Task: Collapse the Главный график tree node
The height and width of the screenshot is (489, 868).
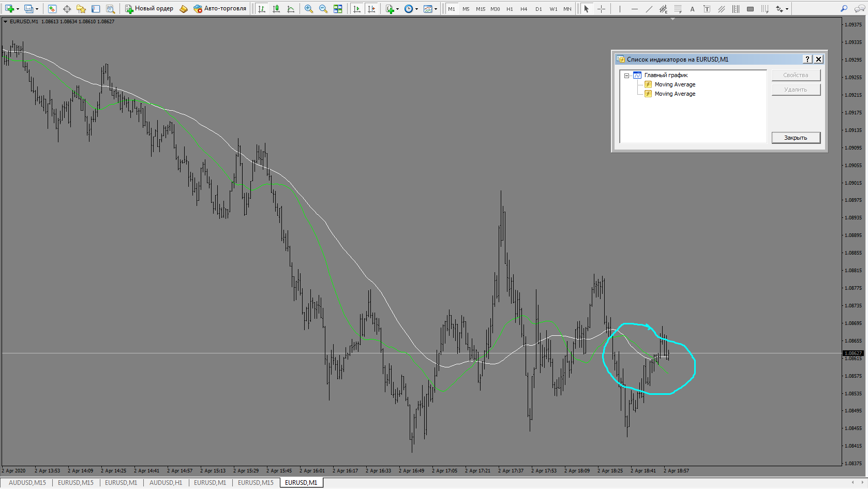Action: 626,76
